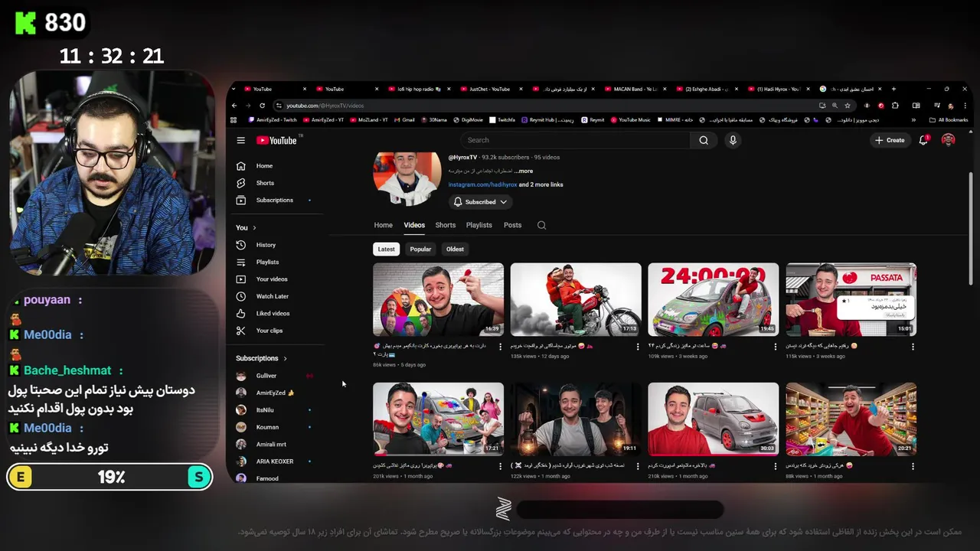
Task: Click the Create button
Action: (890, 140)
